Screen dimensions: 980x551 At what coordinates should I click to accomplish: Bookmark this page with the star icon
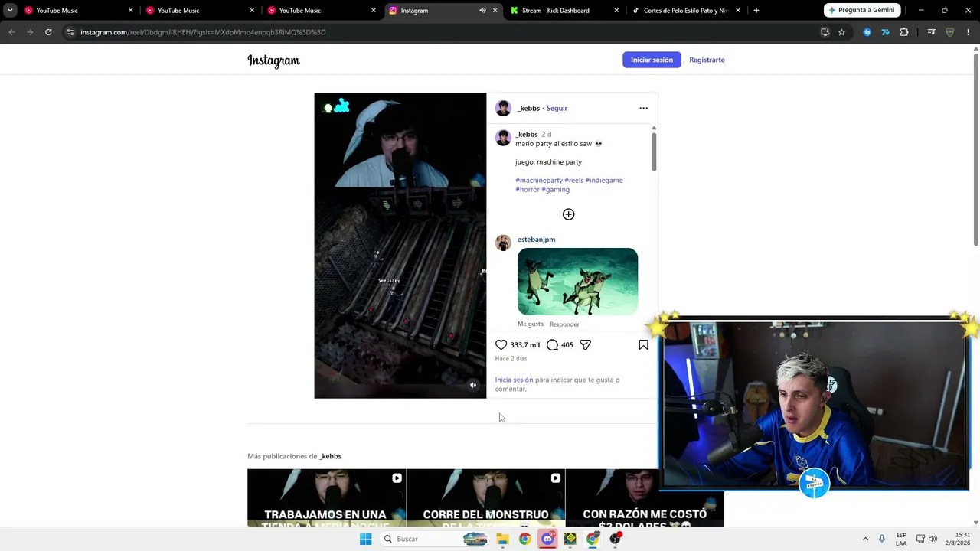[x=841, y=32]
